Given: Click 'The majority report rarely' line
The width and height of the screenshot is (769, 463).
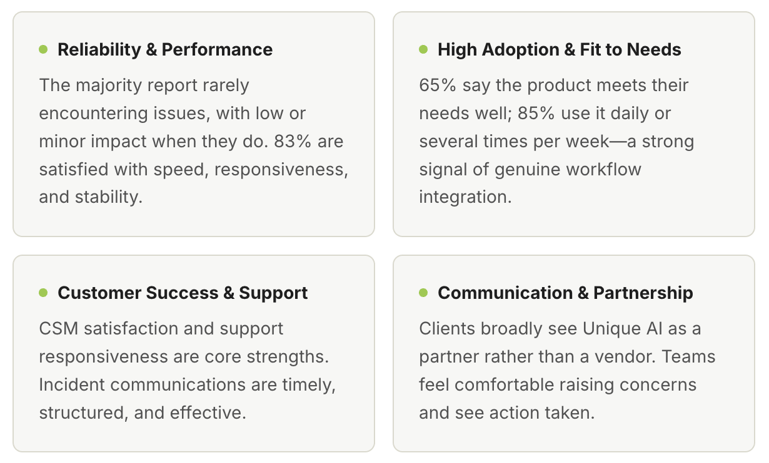Looking at the screenshot, I should [144, 85].
